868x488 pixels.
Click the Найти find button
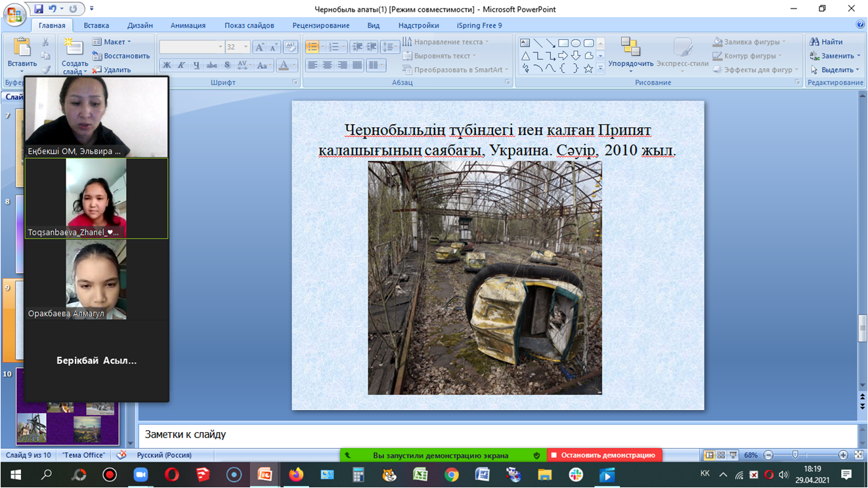[x=826, y=42]
